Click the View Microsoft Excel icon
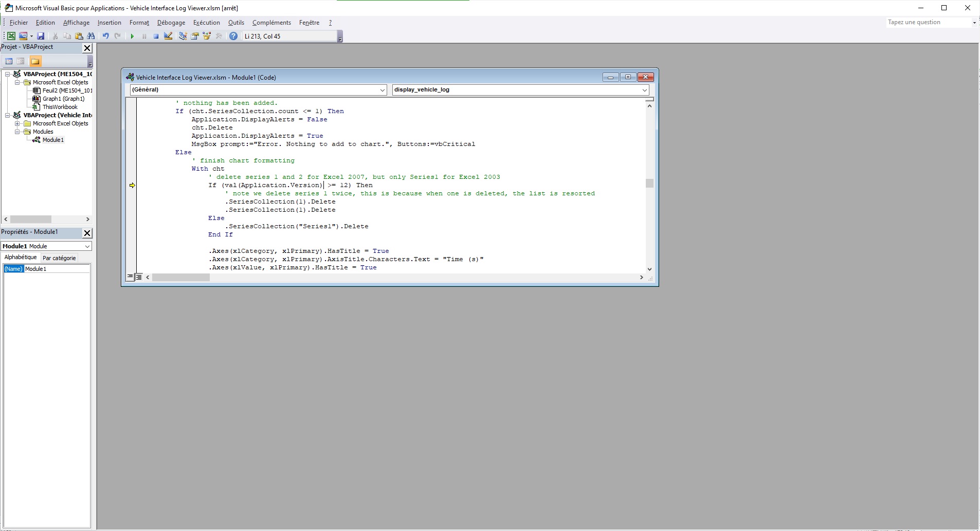Screen dimensions: 980x531 [x=11, y=36]
